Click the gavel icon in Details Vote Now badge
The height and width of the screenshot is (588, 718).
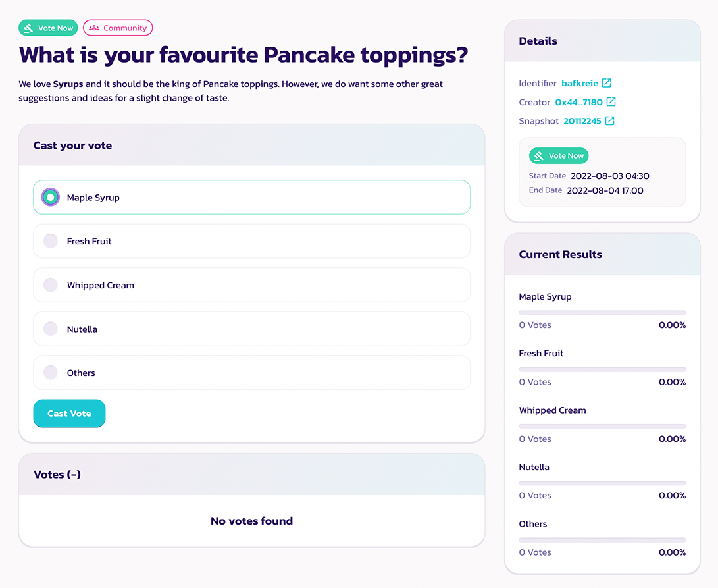click(539, 156)
